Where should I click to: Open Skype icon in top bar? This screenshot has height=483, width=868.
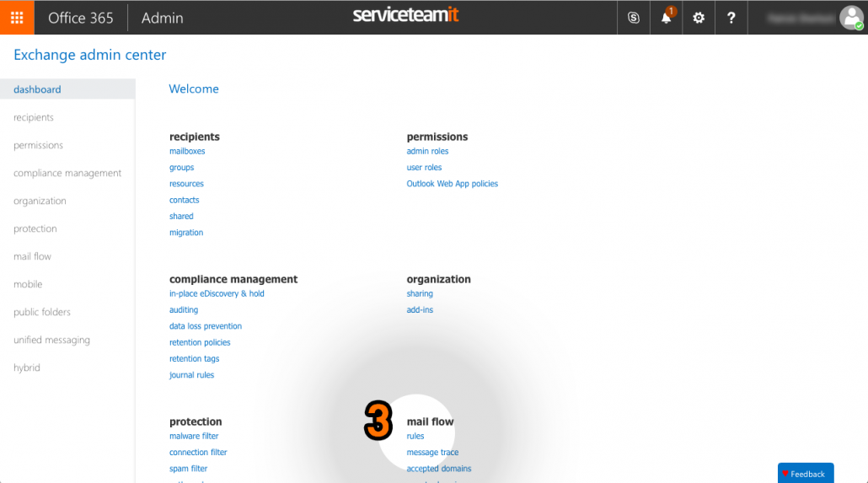633,18
